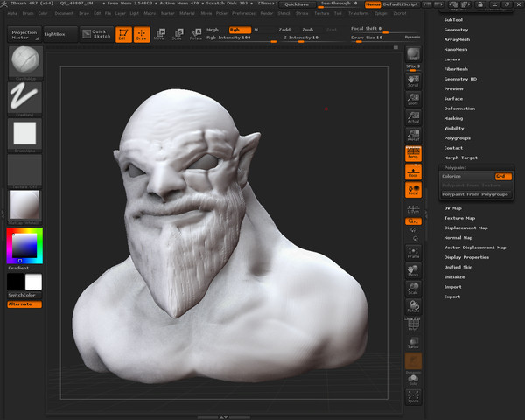The width and height of the screenshot is (525, 420).
Task: Open the Preferences menu
Action: 243,13
